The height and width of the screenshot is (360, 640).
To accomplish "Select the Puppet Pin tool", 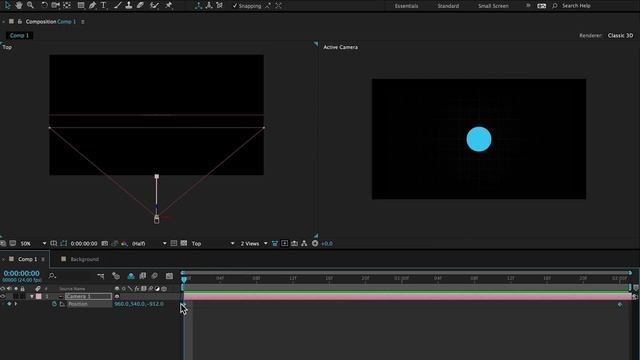I will click(169, 5).
